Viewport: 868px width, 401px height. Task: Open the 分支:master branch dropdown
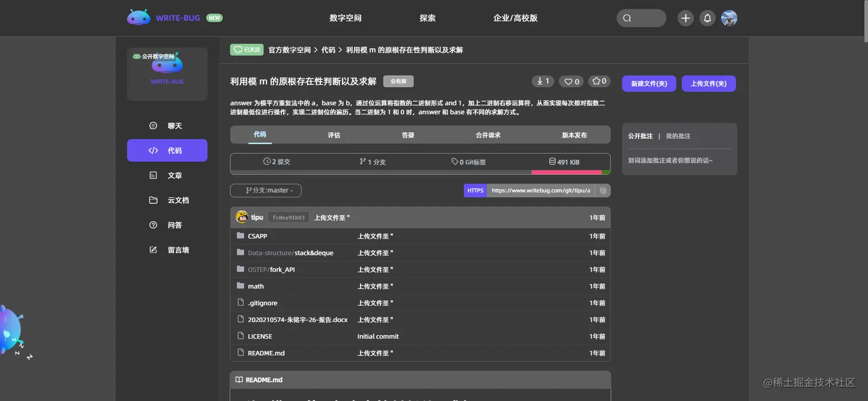tap(265, 190)
